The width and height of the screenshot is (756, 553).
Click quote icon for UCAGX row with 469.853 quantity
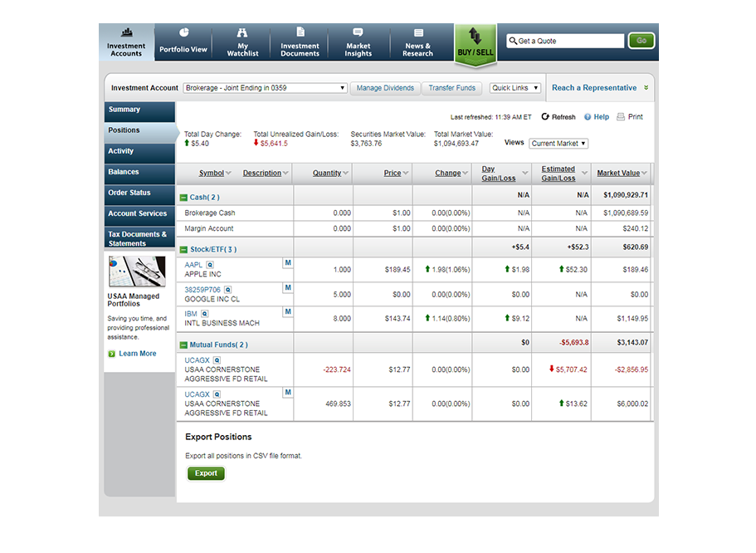click(217, 394)
